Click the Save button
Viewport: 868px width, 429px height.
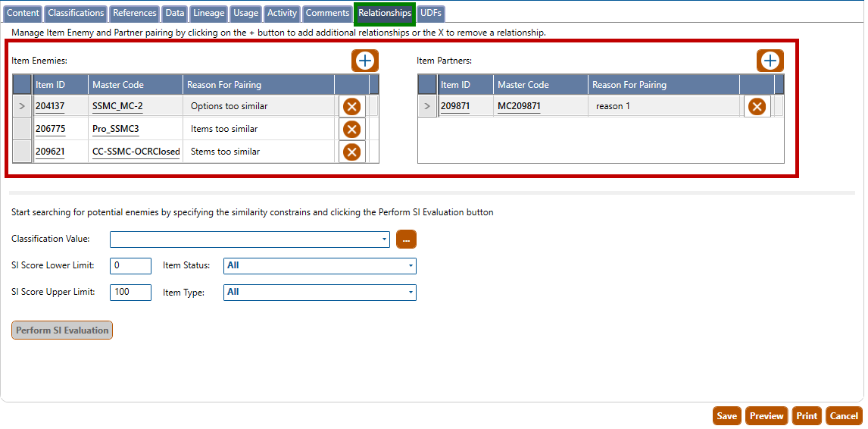tap(726, 416)
